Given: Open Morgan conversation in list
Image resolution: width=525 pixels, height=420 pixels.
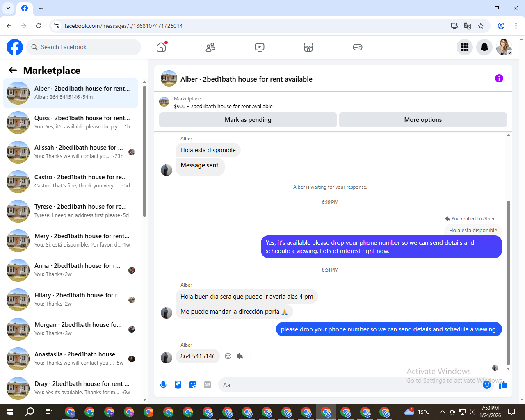Looking at the screenshot, I should pos(71,329).
